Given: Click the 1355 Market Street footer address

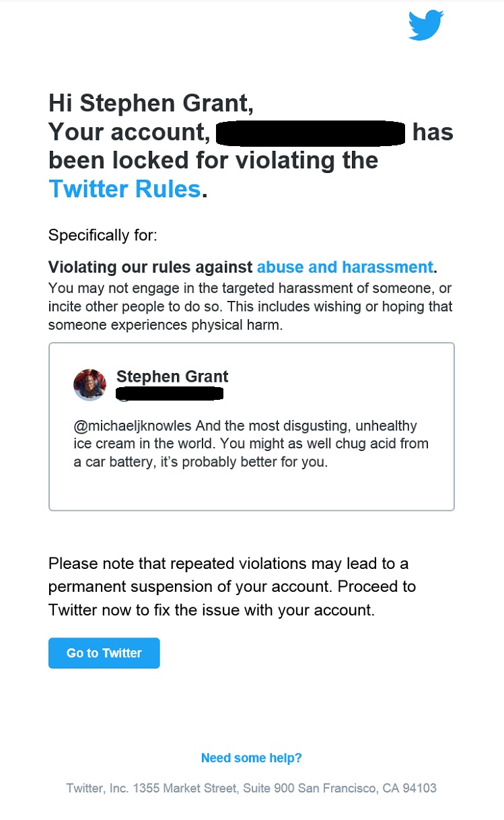Looking at the screenshot, I should [x=252, y=788].
